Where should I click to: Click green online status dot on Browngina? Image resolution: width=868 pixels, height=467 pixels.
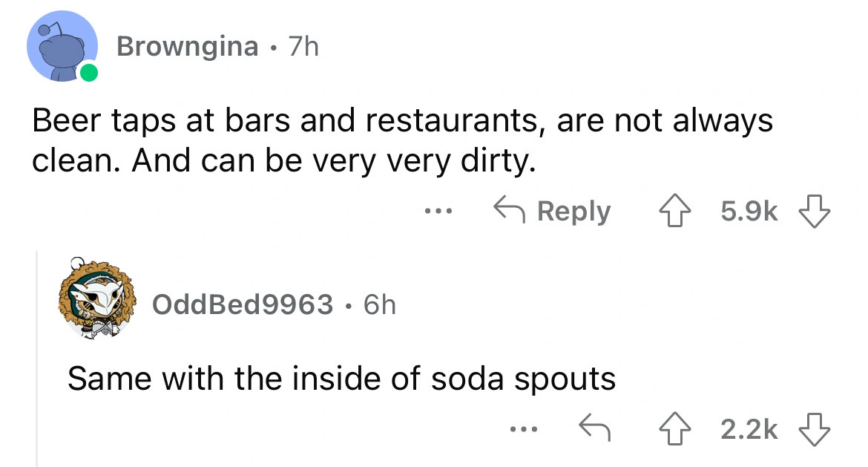(x=89, y=73)
